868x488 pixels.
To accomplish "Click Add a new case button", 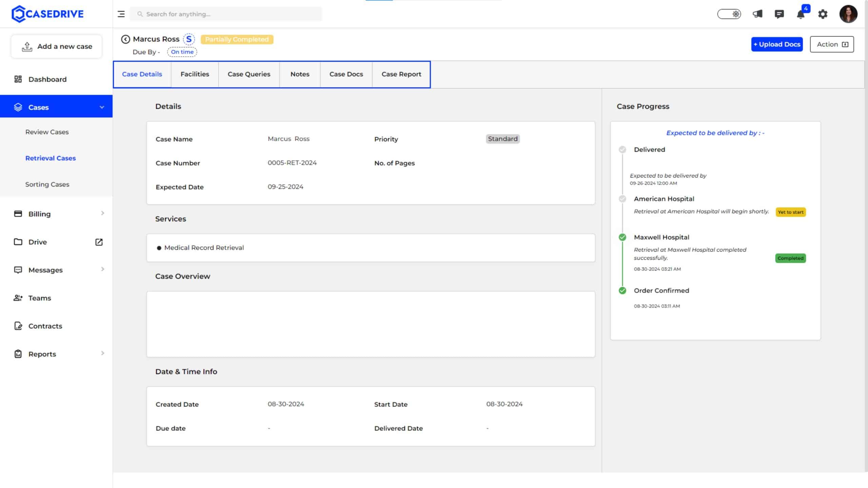I will [57, 46].
